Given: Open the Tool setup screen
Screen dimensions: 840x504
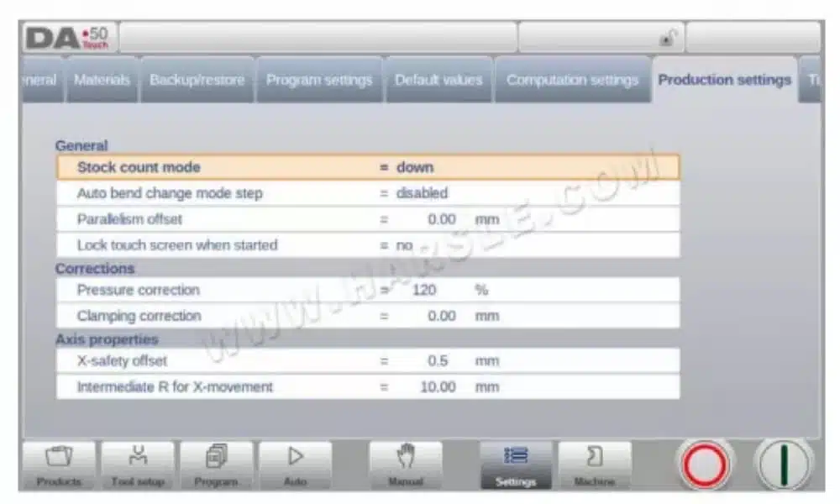Looking at the screenshot, I should tap(138, 465).
